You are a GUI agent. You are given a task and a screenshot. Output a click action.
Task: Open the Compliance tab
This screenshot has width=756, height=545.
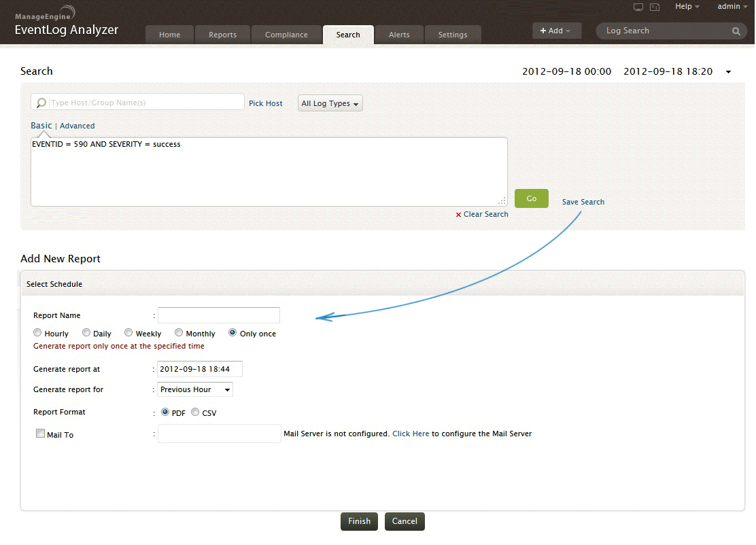(x=286, y=35)
